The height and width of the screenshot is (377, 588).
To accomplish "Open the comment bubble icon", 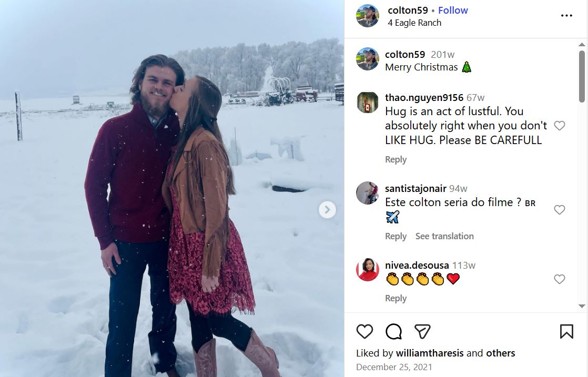I will pos(393,331).
